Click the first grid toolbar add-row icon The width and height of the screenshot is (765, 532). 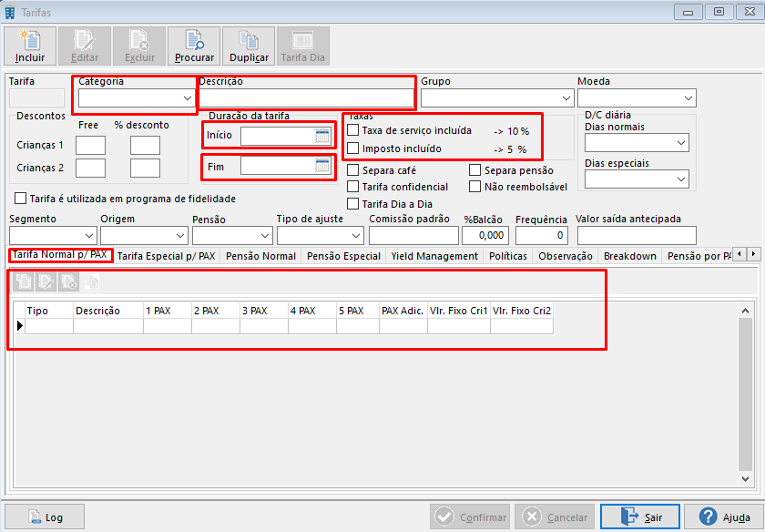24,281
